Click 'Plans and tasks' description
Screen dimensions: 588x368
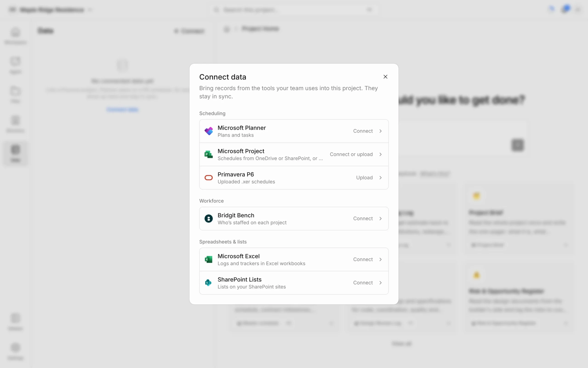click(x=235, y=135)
